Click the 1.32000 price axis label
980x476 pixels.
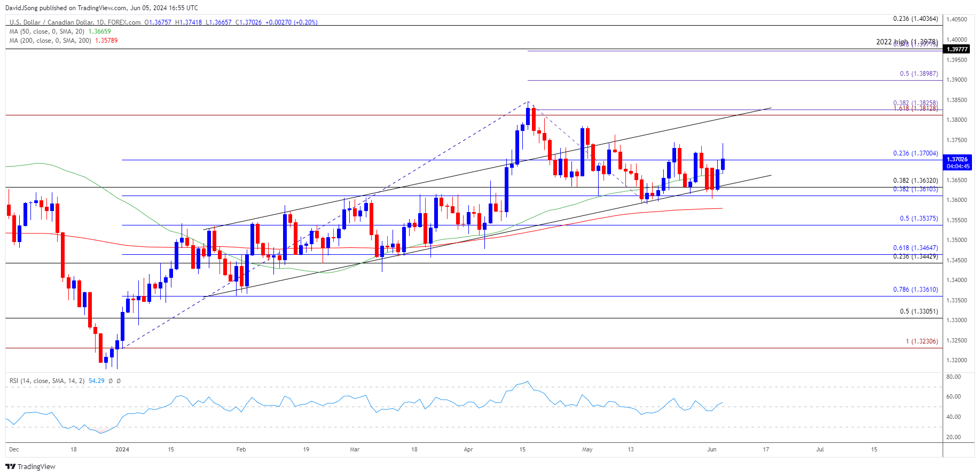tap(957, 360)
